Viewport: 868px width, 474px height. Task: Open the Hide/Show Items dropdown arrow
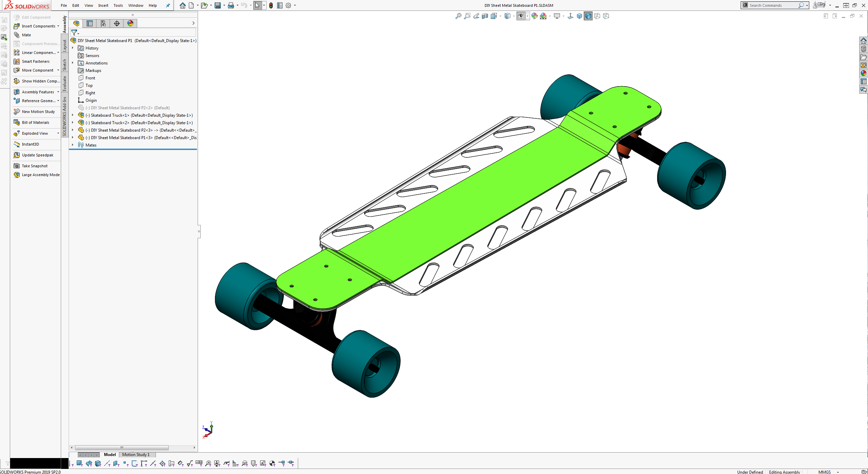click(x=527, y=16)
